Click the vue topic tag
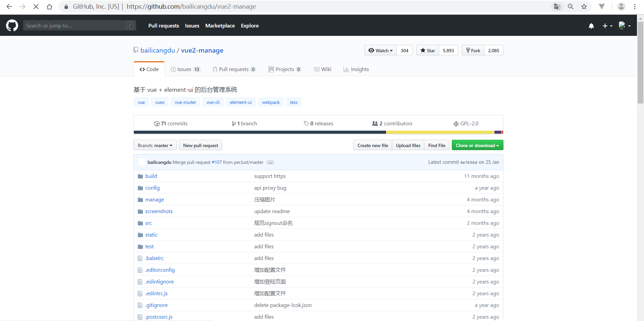 [x=141, y=102]
